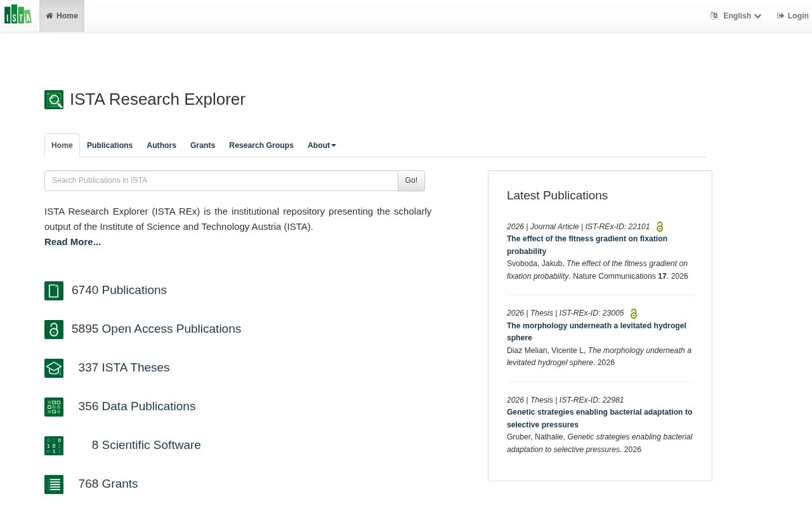Open 'The effect of the fitness gradient' publication
Image resolution: width=812 pixels, height=508 pixels.
tap(587, 245)
